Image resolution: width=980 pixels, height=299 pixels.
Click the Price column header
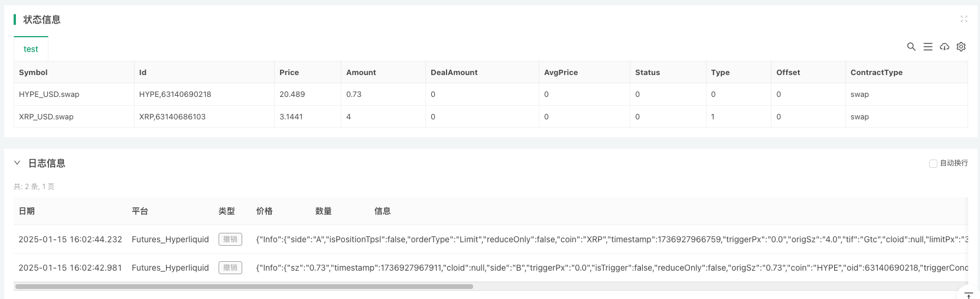[x=289, y=72]
